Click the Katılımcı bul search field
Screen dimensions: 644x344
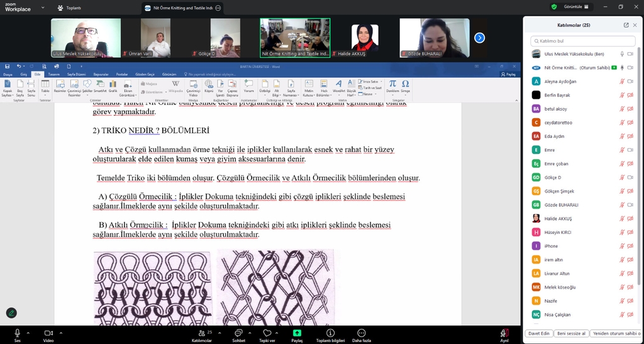[x=582, y=40]
